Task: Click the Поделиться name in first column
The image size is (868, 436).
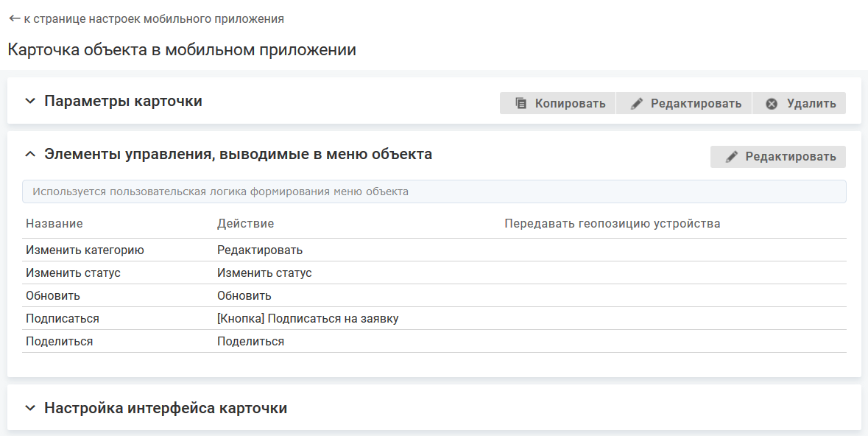Action: [59, 341]
